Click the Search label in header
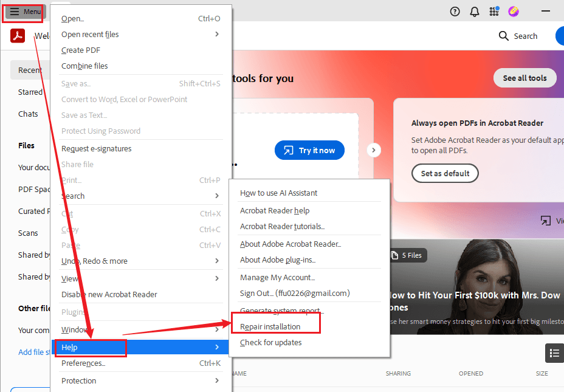This screenshot has width=564, height=392. pyautogui.click(x=526, y=36)
